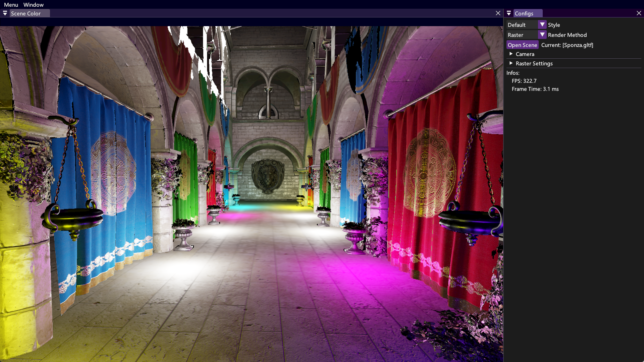Click the disclosure triangle beside Raster Settings
This screenshot has height=362, width=644.
point(511,63)
